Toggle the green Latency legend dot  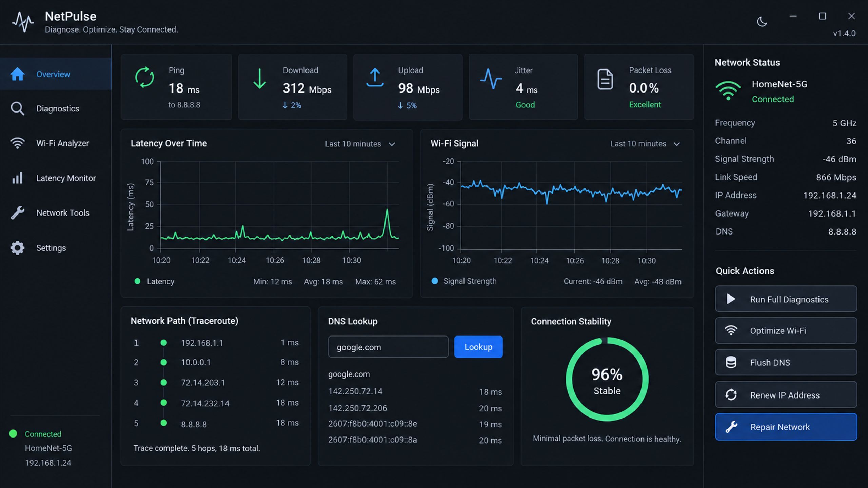137,281
